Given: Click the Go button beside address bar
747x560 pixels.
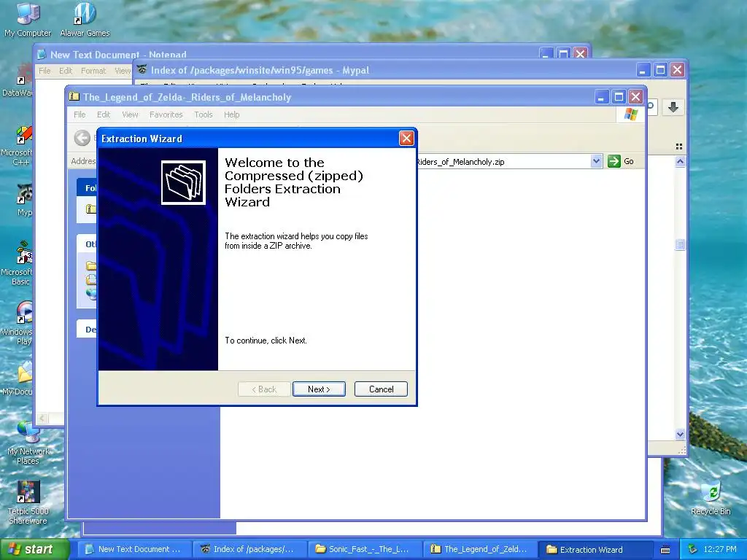Looking at the screenshot, I should coord(621,161).
